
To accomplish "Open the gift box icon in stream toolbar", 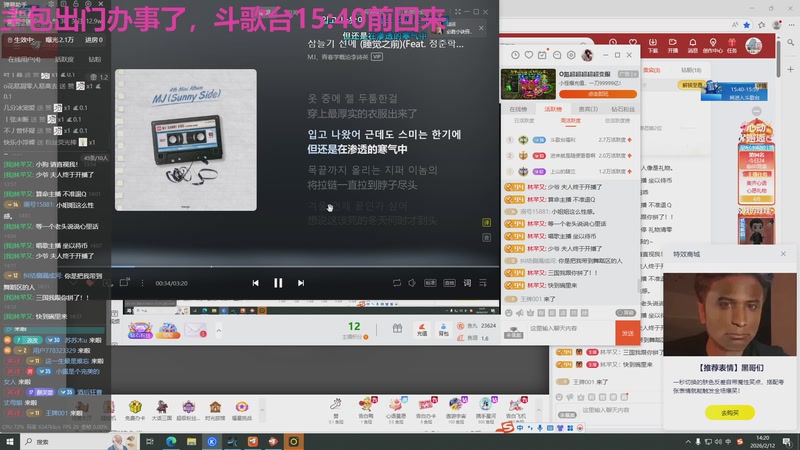I will [397, 329].
